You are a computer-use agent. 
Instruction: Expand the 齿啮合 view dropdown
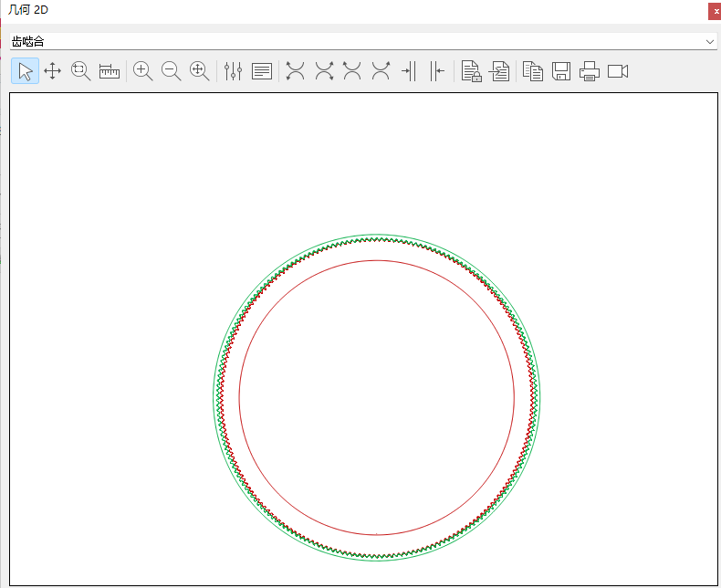710,42
